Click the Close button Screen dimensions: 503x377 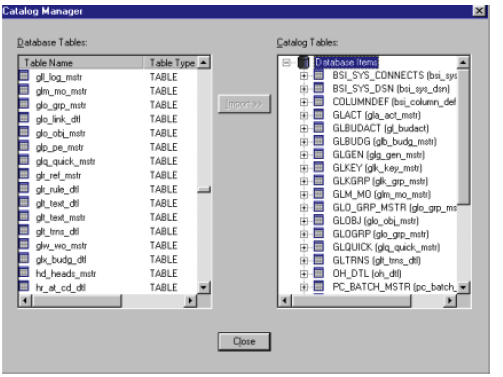tap(244, 341)
